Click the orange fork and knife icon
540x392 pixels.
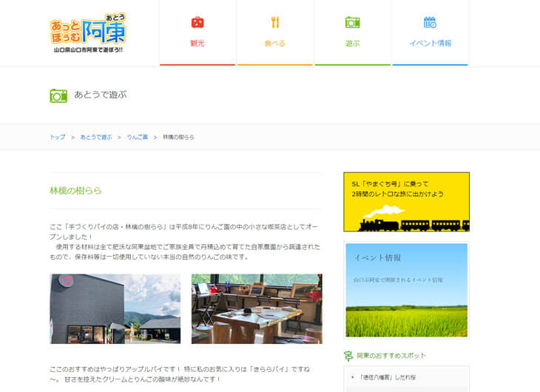(275, 22)
